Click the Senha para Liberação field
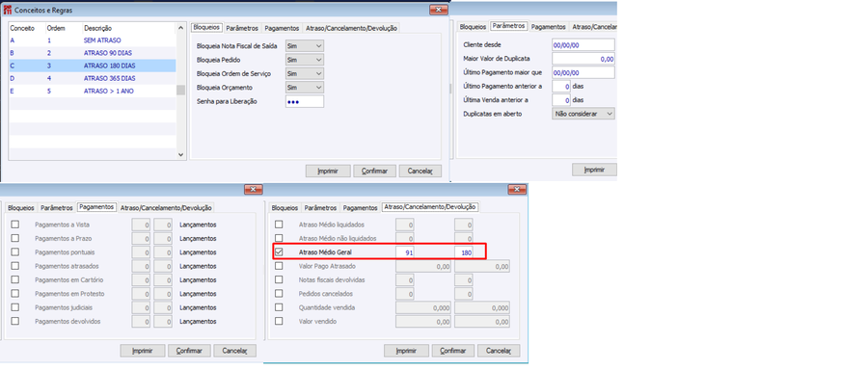 point(305,101)
